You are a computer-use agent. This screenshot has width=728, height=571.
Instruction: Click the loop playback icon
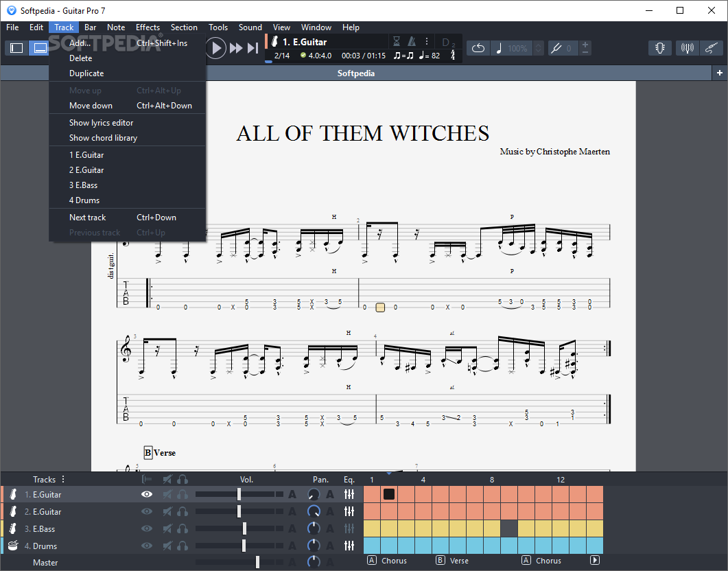click(x=478, y=48)
